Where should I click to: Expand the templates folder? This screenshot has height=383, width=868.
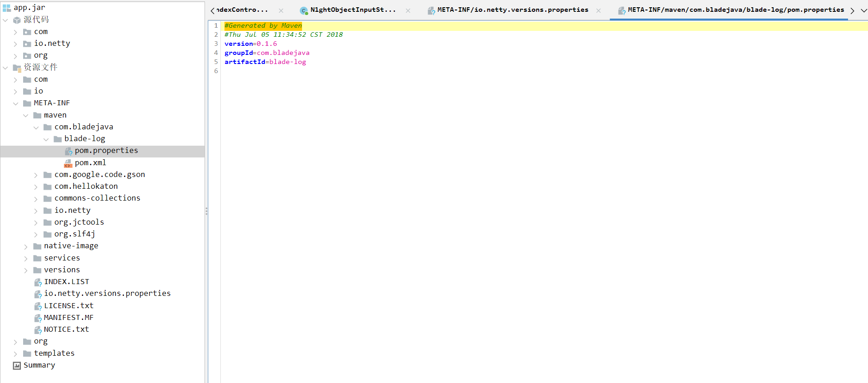tap(16, 354)
